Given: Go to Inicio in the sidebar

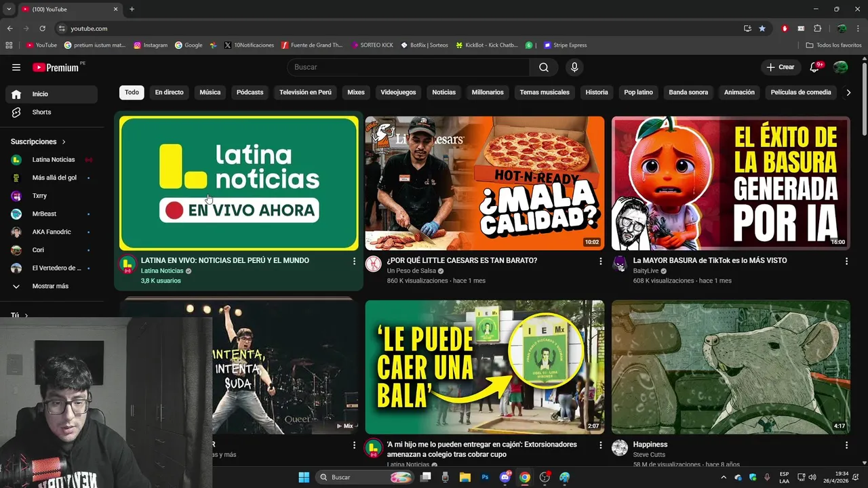Looking at the screenshot, I should (52, 94).
